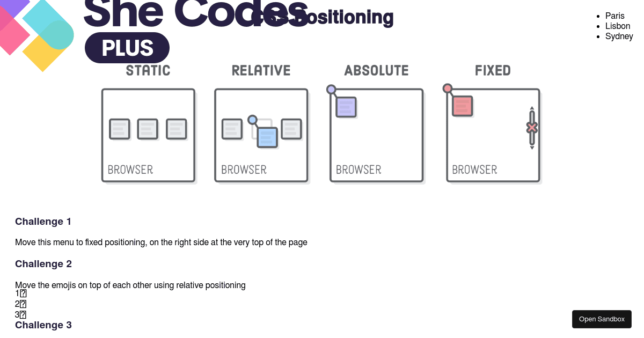Screen dimensions: 644x338
Task: Click the X marker on the FIXED scrollbar illustration
Action: 531,128
